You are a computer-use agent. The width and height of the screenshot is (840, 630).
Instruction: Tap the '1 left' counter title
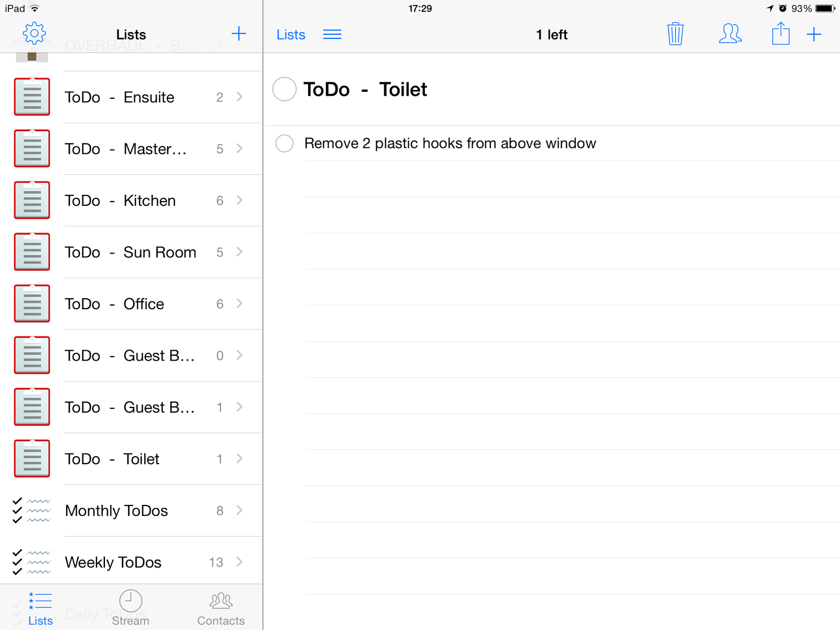(552, 35)
